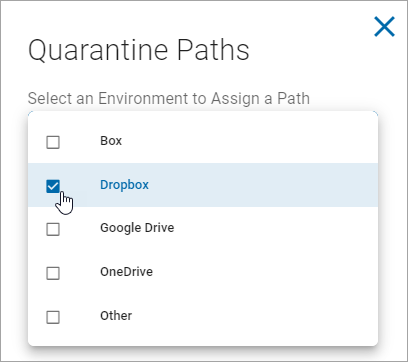408x362 pixels.
Task: Click empty space in the Google Drive row
Action: 276,228
